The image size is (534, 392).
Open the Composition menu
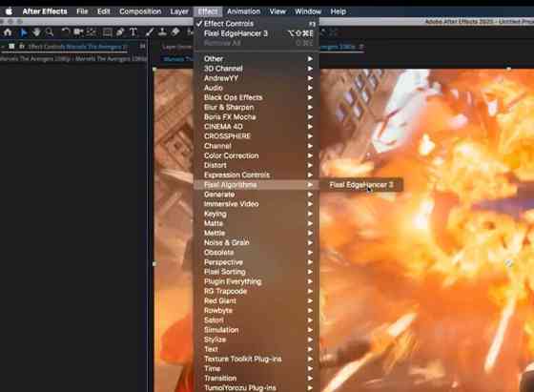point(140,11)
